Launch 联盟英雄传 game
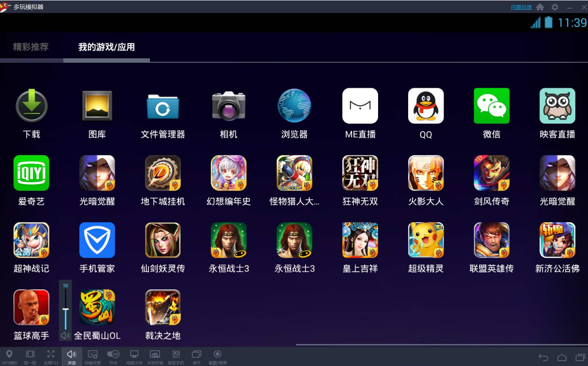Screen dimensions: 588x366 pos(492,240)
